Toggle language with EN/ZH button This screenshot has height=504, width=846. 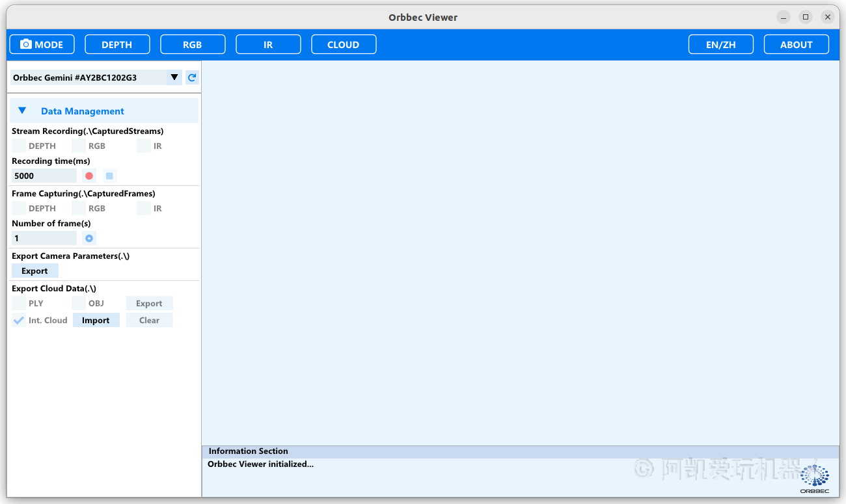(x=721, y=44)
